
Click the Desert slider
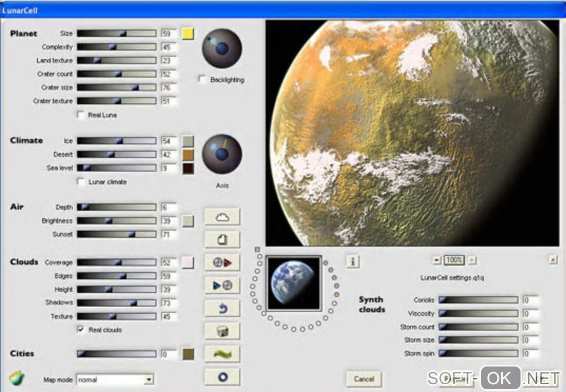[x=117, y=154]
